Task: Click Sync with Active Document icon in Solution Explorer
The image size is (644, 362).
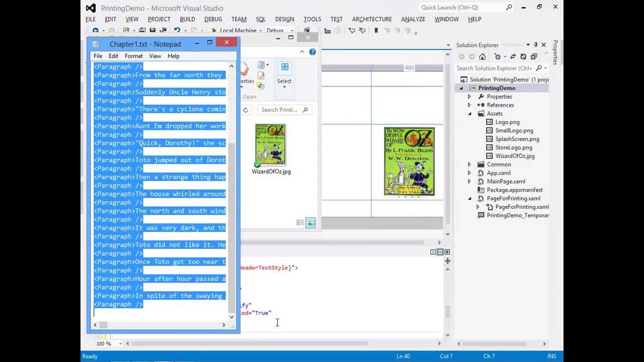Action: click(x=513, y=56)
